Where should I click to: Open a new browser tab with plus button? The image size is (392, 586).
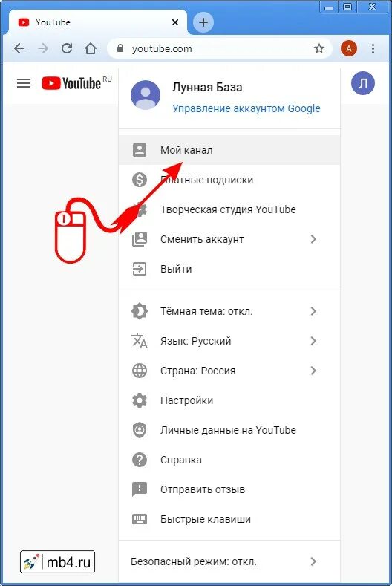pos(203,22)
